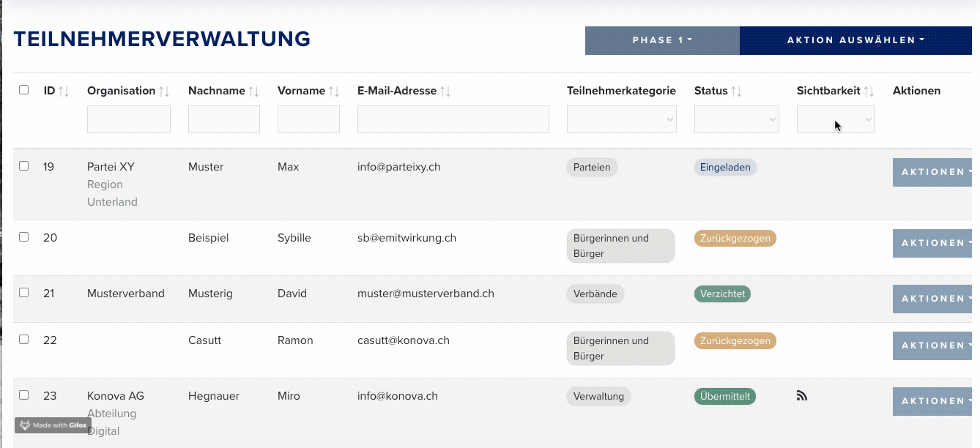Sort by Sichtbarkeit arrows icon
Screen dimensions: 980x448
pos(869,92)
